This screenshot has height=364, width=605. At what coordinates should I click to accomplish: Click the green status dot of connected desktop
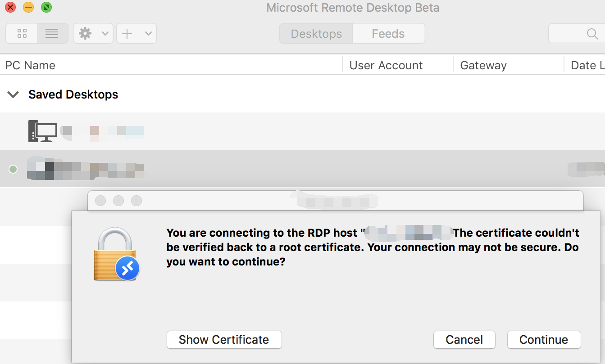[x=14, y=169]
